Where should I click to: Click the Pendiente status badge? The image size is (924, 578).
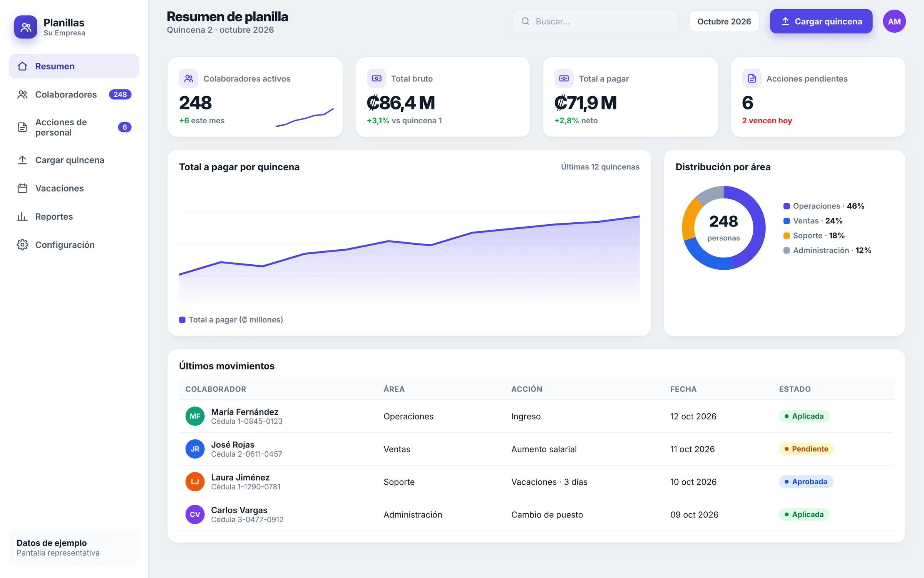tap(807, 449)
